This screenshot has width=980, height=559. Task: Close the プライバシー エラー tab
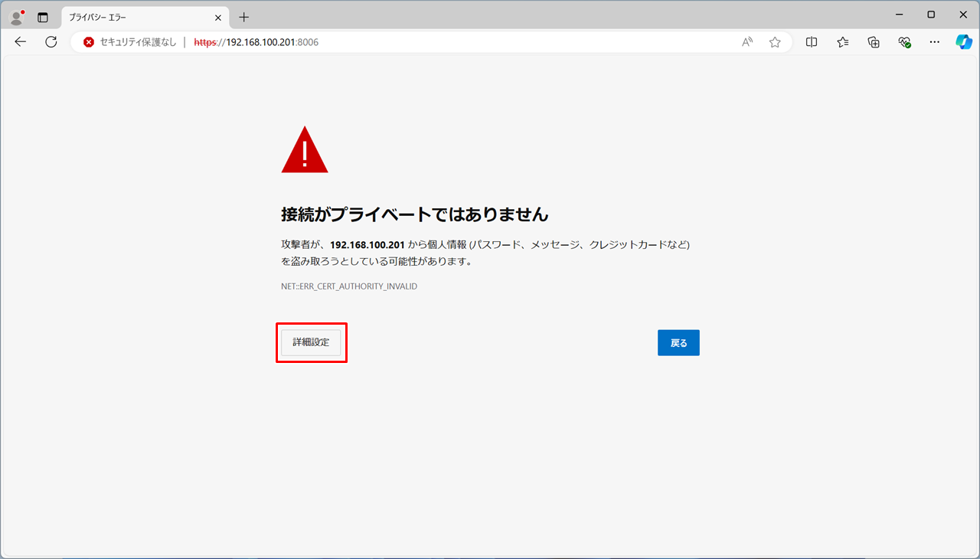pyautogui.click(x=218, y=17)
